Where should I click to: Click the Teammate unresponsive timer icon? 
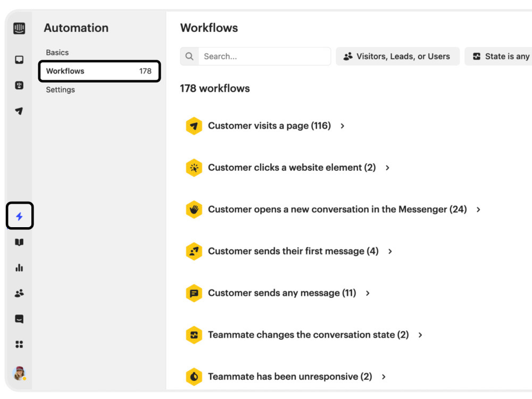194,377
